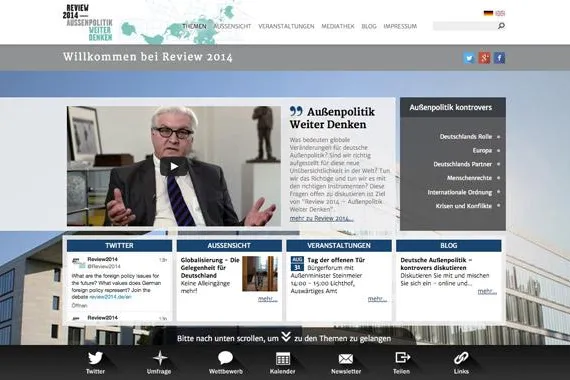Screen dimensions: 570x380
Task: Click the 'Außenpolitik Weiter Denken' heading
Action: coord(332,118)
